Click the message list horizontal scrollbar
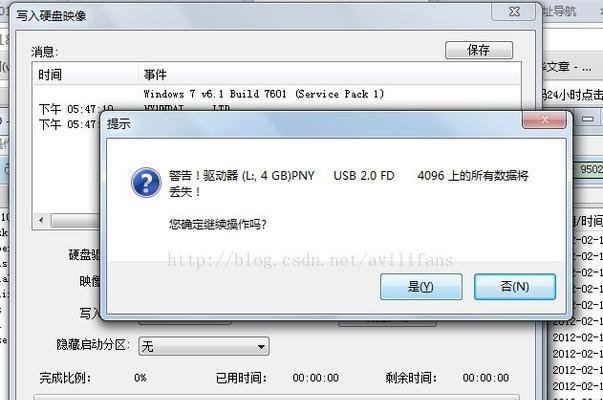The height and width of the screenshot is (400, 603). point(75,220)
